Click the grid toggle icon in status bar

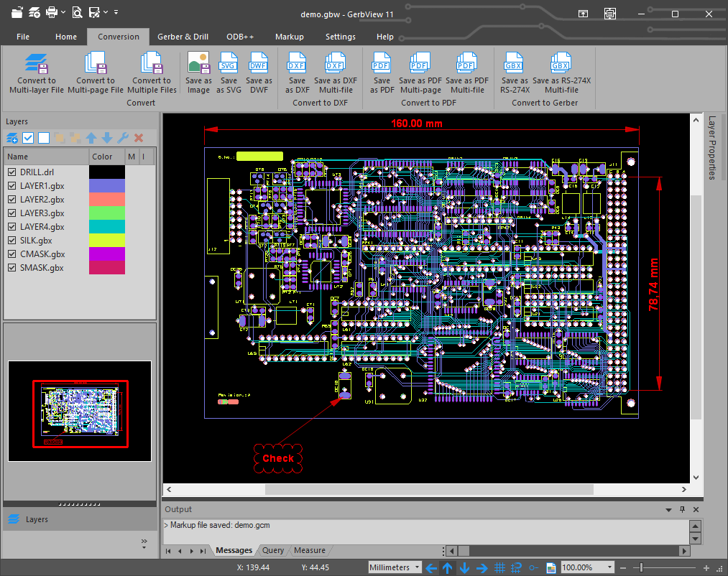pyautogui.click(x=500, y=567)
